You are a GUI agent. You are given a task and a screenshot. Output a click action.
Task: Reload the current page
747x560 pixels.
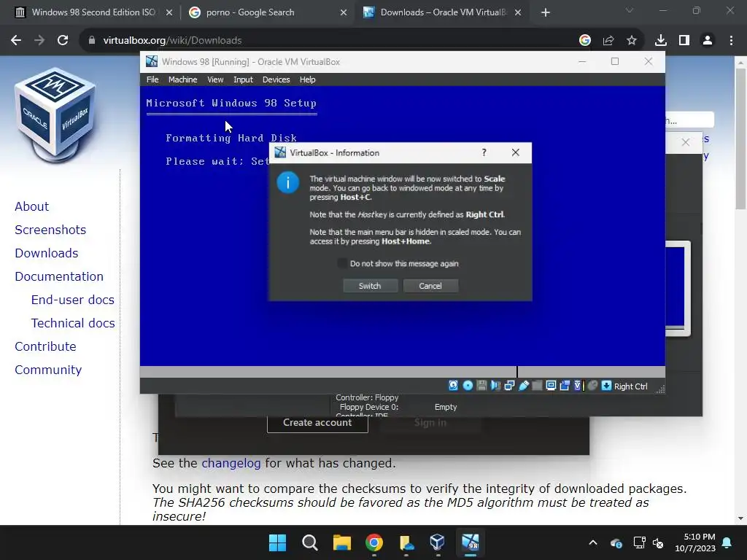[63, 41]
